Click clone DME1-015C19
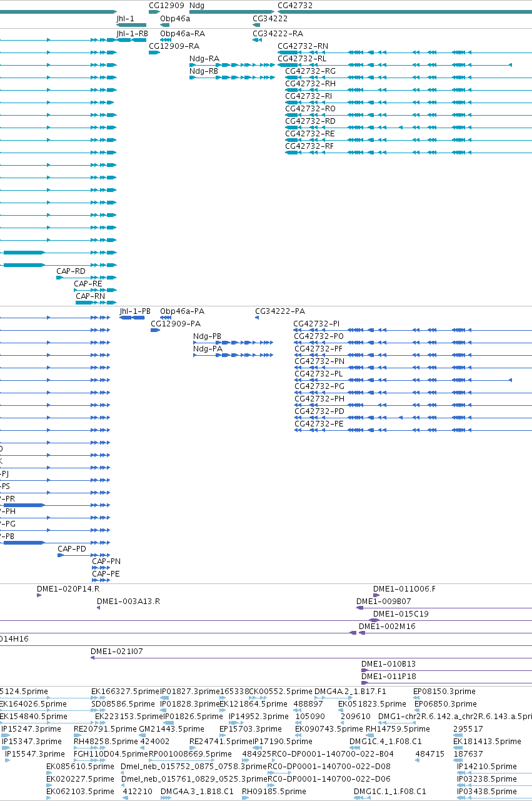This screenshot has width=532, height=801. [x=401, y=614]
